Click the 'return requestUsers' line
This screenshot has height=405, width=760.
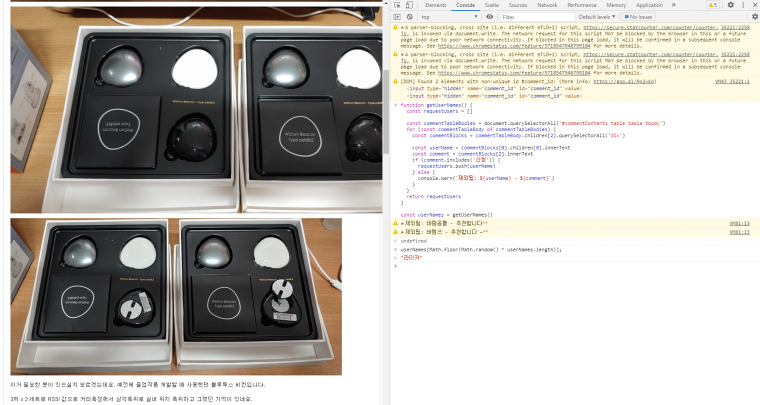pos(433,196)
